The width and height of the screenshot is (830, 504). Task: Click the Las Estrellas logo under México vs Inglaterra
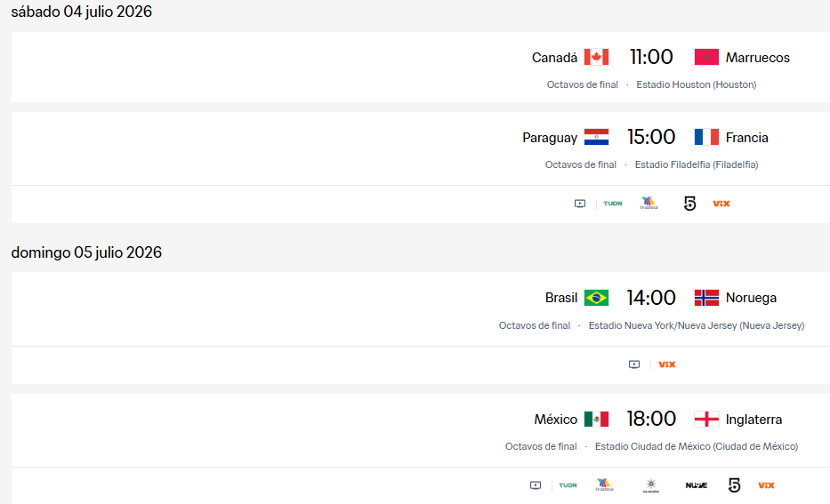tap(651, 485)
